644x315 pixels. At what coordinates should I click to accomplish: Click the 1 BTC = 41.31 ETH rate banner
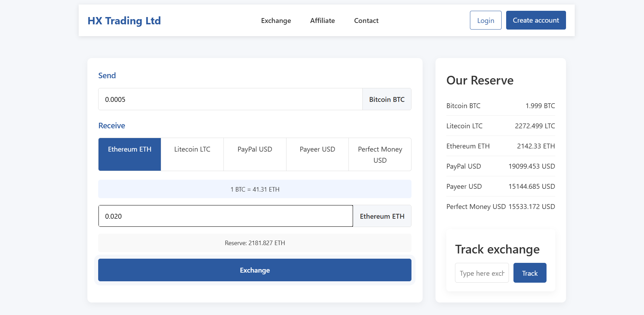click(254, 189)
